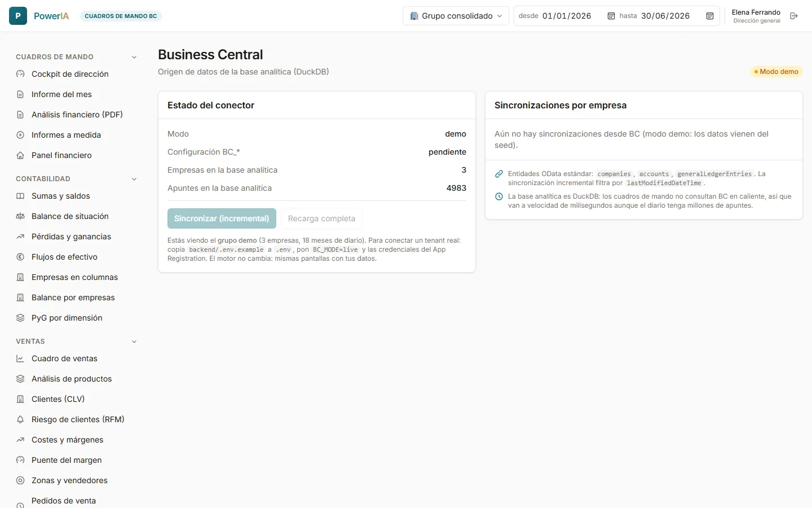Click the lastModifiedDateTime code tag
This screenshot has height=508, width=812.
664,183
